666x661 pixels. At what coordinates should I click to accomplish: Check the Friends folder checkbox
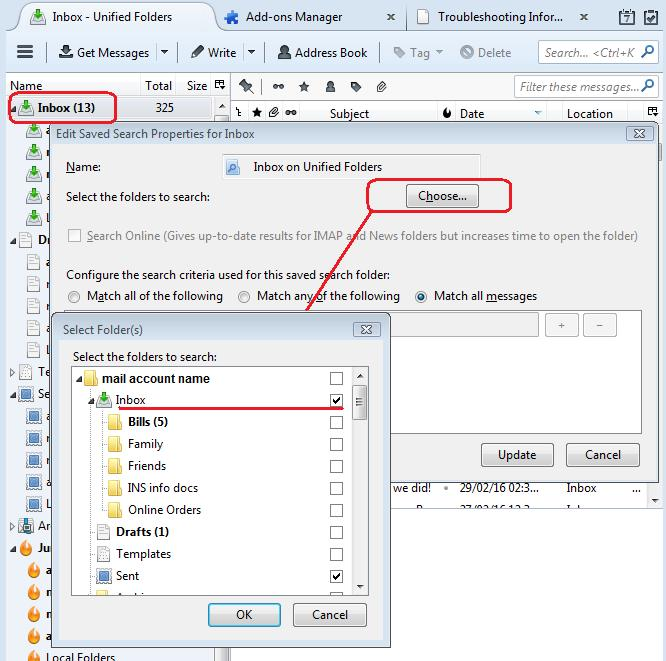(x=336, y=466)
